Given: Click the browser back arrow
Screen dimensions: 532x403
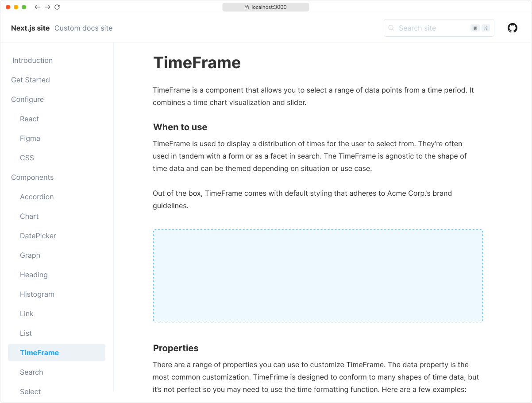Looking at the screenshot, I should coord(37,7).
